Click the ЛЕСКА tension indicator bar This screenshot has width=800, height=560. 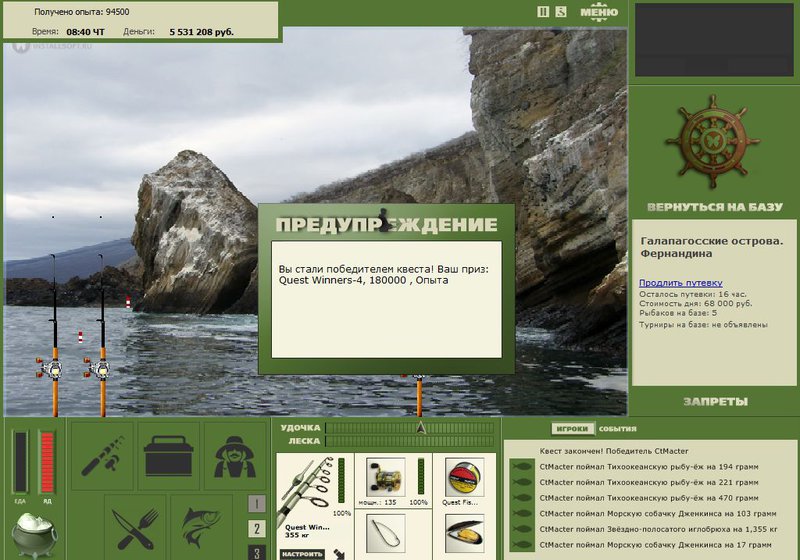coord(410,441)
